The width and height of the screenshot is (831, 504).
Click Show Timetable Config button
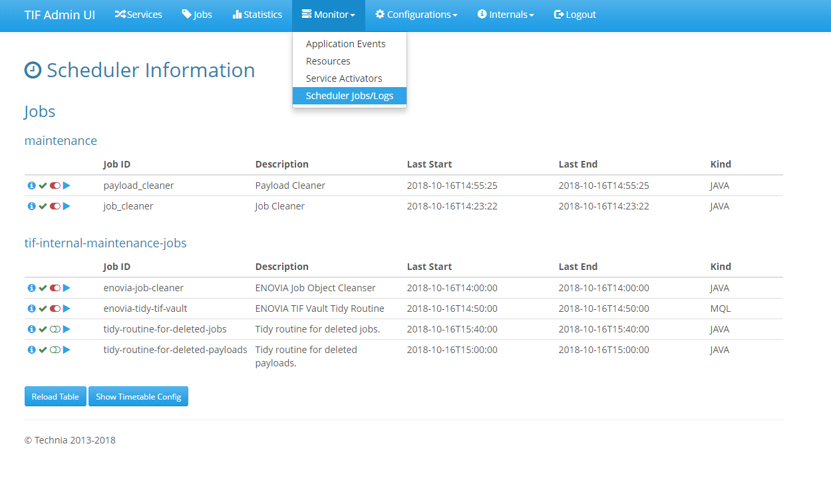pos(138,396)
